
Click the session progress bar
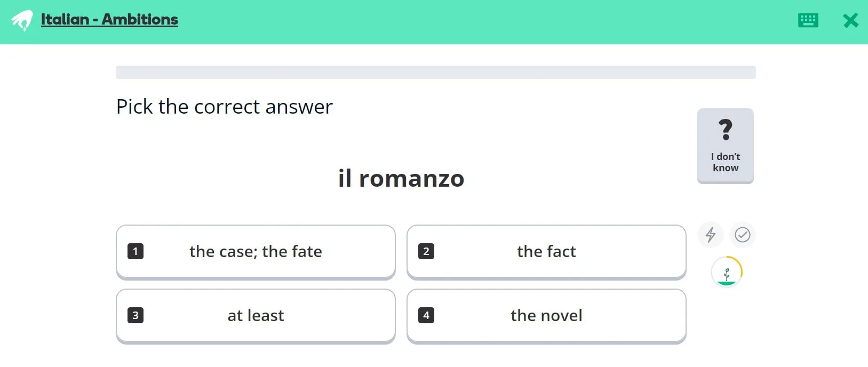point(435,73)
